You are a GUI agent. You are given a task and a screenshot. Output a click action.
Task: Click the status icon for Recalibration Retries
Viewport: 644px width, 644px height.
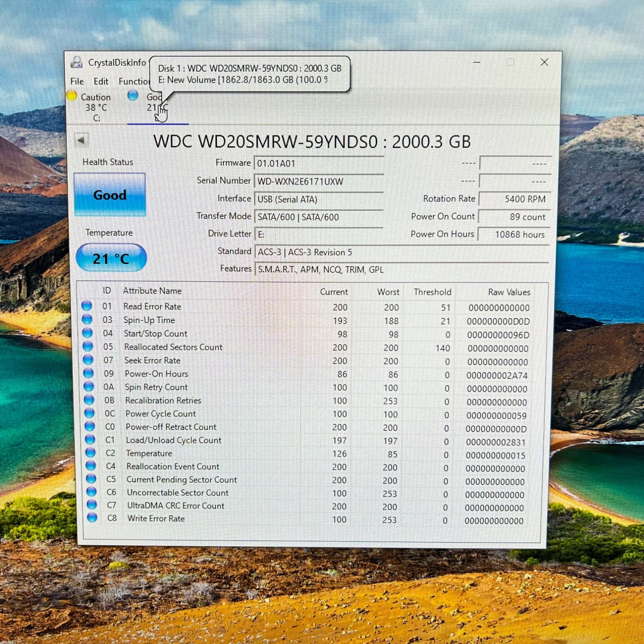tap(89, 399)
